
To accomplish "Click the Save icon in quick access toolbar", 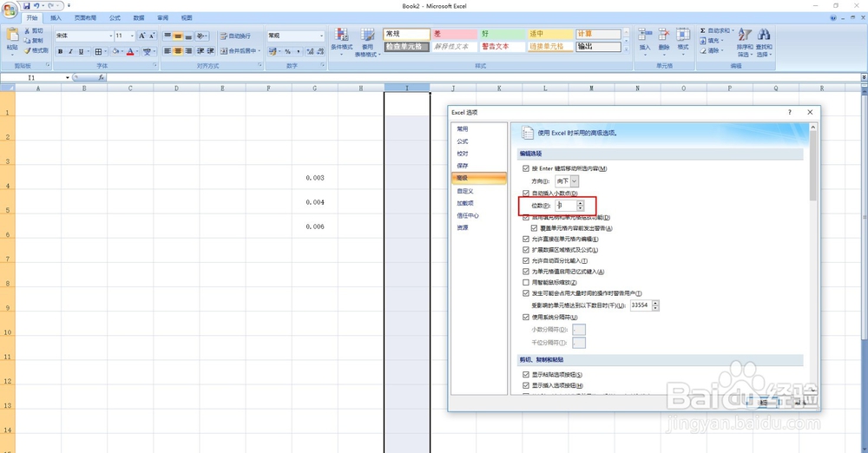I will click(26, 5).
